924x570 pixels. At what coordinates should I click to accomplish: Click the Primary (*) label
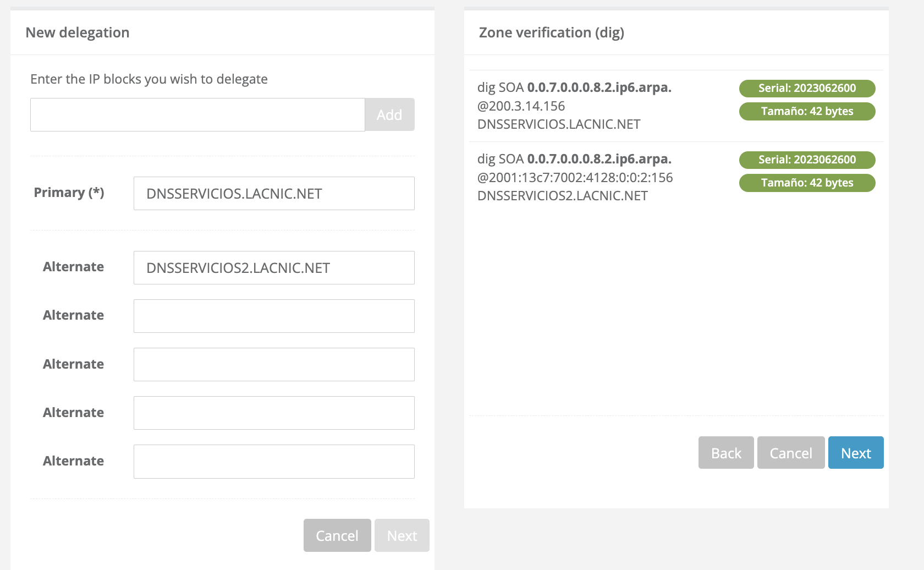tap(69, 193)
